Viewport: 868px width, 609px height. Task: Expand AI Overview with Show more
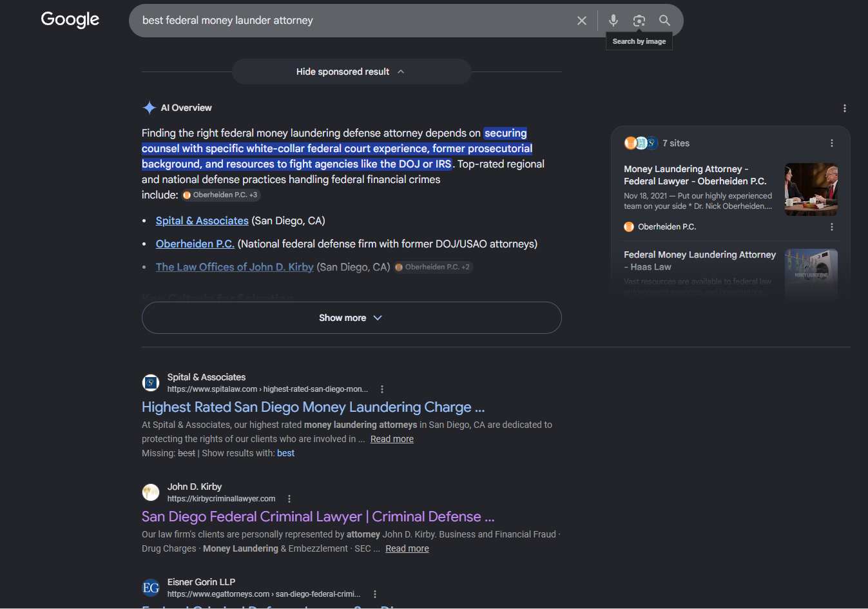point(351,318)
